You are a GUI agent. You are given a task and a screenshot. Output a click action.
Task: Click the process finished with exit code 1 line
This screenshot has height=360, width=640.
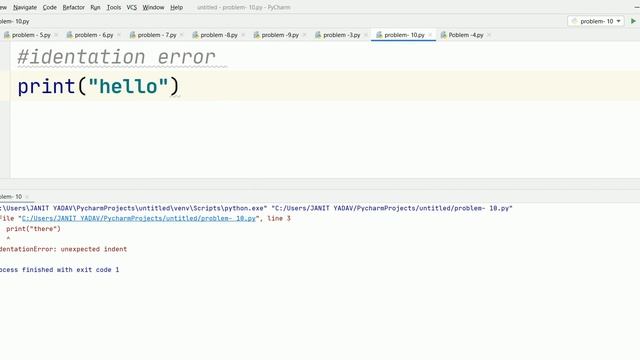coord(60,270)
